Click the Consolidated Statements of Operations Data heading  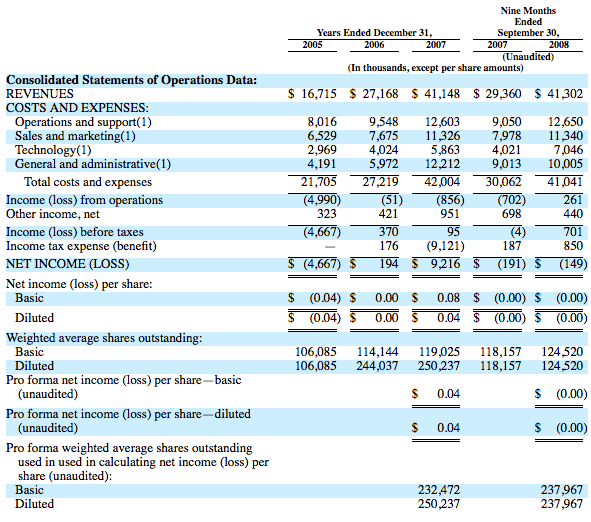coord(132,80)
